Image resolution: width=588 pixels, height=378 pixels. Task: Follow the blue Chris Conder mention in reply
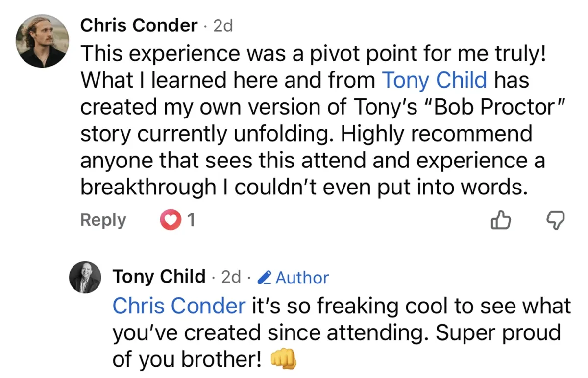(179, 306)
